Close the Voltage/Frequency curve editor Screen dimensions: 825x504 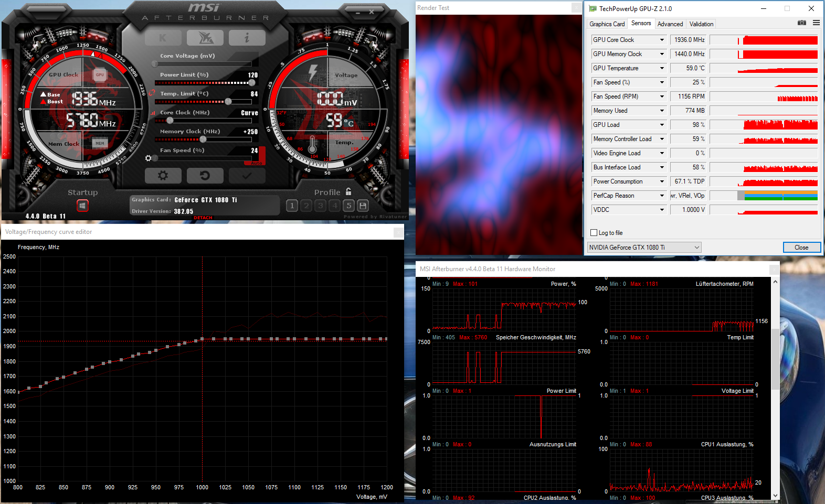coord(398,232)
